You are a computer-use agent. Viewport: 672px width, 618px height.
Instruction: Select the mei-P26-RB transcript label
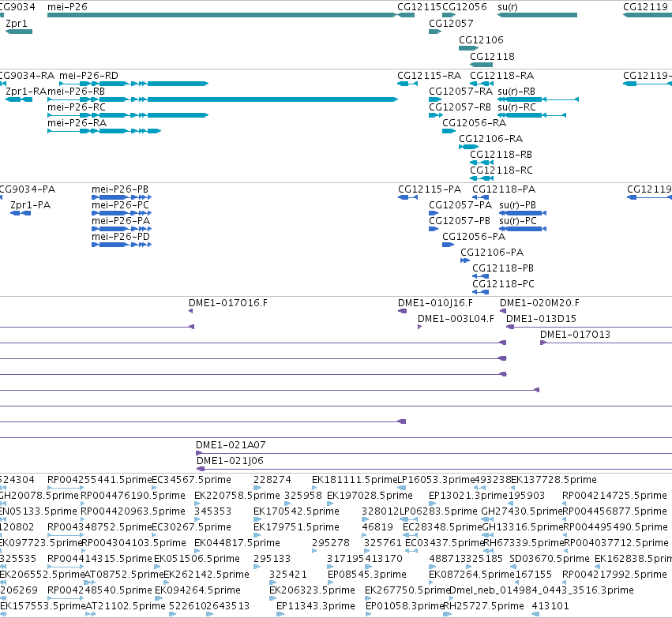pos(76,92)
